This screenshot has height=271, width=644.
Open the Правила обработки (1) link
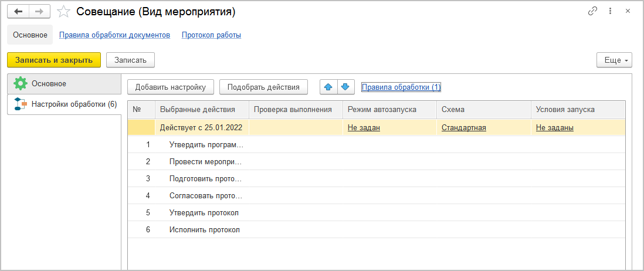click(401, 87)
